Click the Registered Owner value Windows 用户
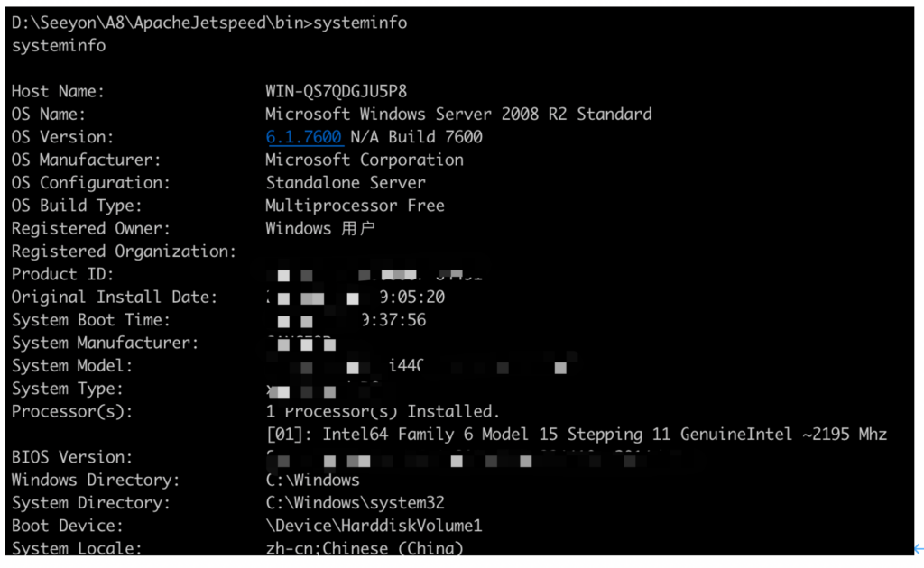The width and height of the screenshot is (924, 568). pyautogui.click(x=320, y=228)
